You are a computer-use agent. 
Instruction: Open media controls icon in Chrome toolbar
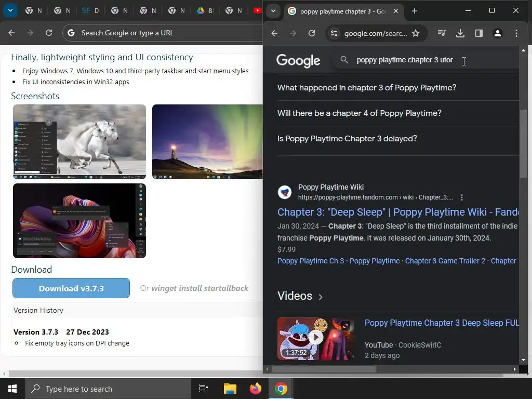click(442, 33)
